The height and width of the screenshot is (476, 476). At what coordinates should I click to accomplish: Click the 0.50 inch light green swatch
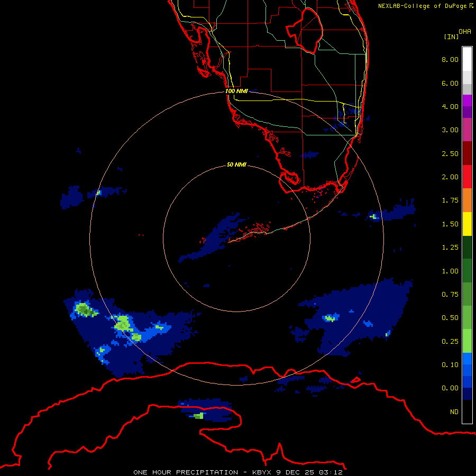point(467,317)
